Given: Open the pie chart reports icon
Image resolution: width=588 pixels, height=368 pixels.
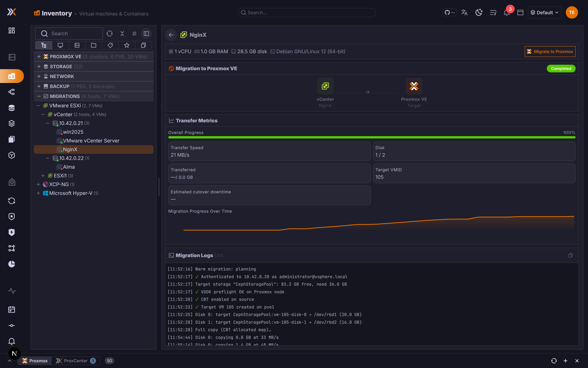Looking at the screenshot, I should [12, 264].
